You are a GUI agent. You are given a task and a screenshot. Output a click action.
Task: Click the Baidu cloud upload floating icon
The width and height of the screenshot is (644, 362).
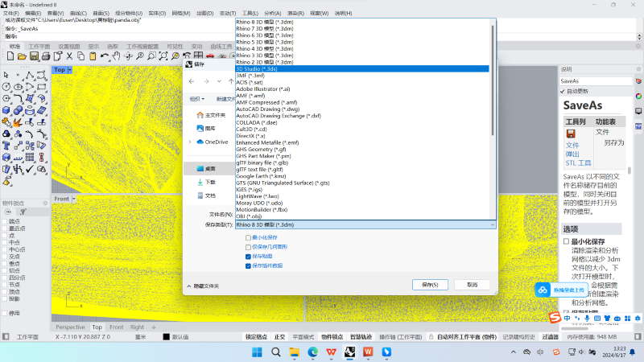pyautogui.click(x=543, y=290)
